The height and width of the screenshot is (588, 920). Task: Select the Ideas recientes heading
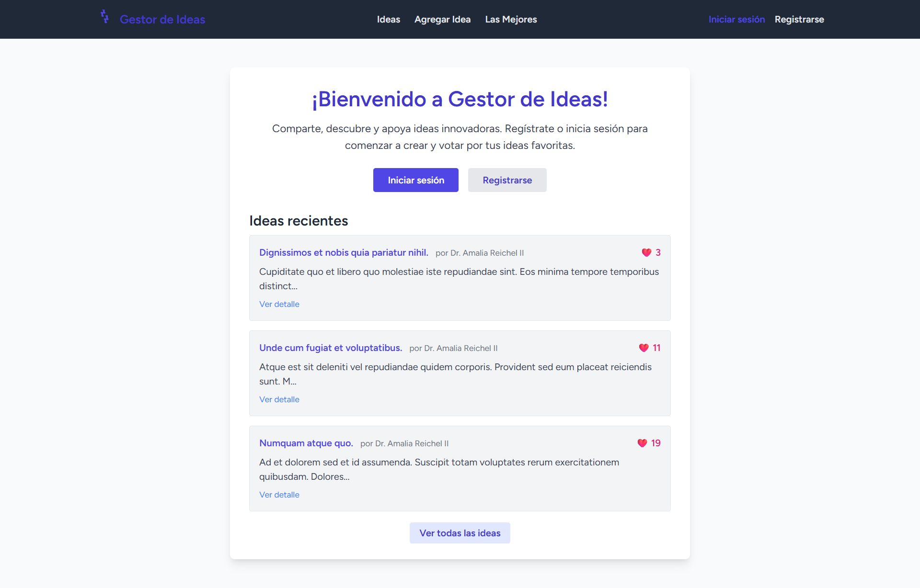[299, 221]
